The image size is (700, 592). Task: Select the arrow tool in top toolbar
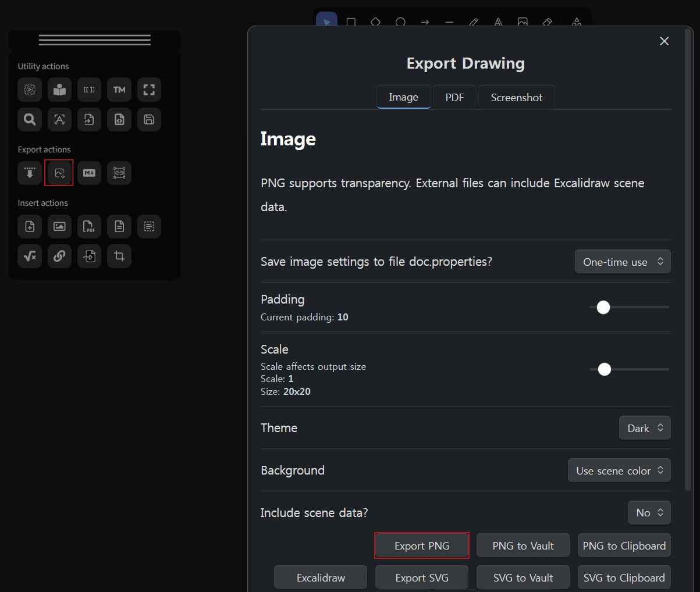pyautogui.click(x=425, y=22)
